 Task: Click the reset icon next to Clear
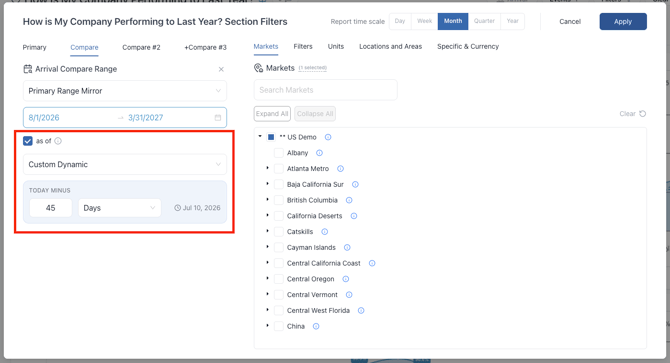643,114
